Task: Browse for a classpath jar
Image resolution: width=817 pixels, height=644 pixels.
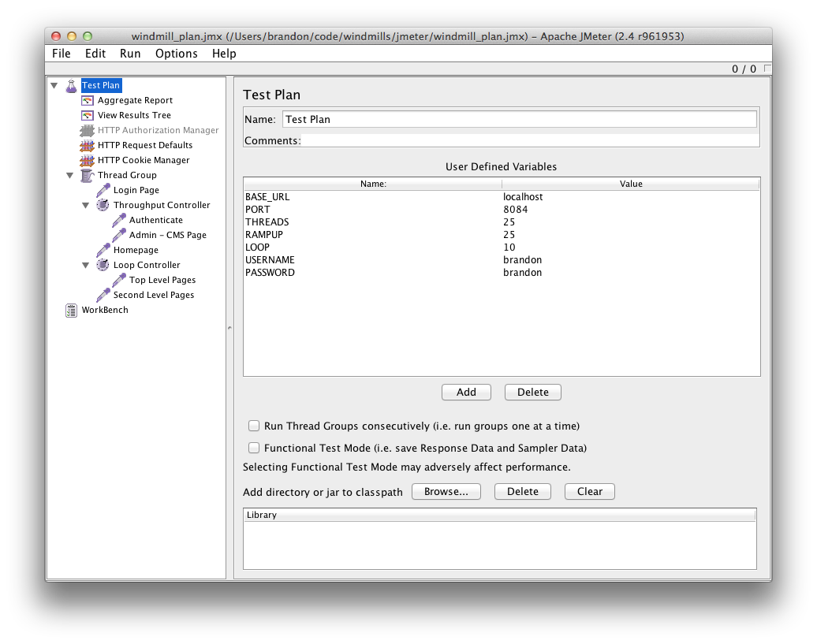Action: pyautogui.click(x=446, y=491)
